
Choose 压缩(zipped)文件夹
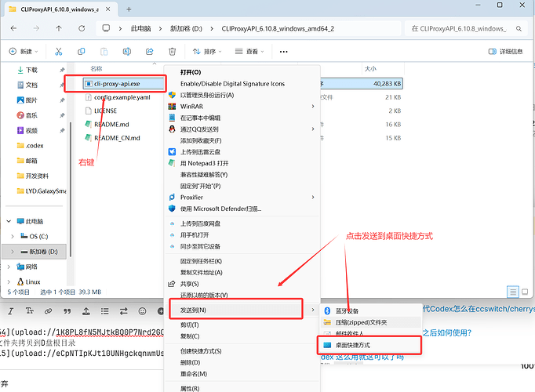[x=370, y=322]
